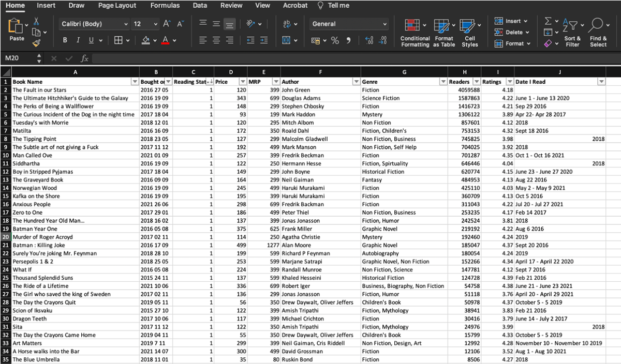Toggle bold formatting
The height and width of the screenshot is (364, 621).
(65, 40)
